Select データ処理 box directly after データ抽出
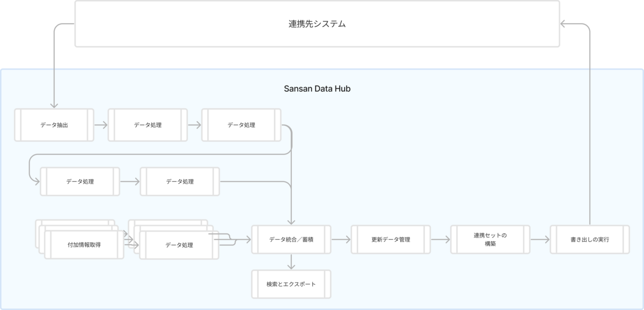The width and height of the screenshot is (644, 310). [148, 125]
